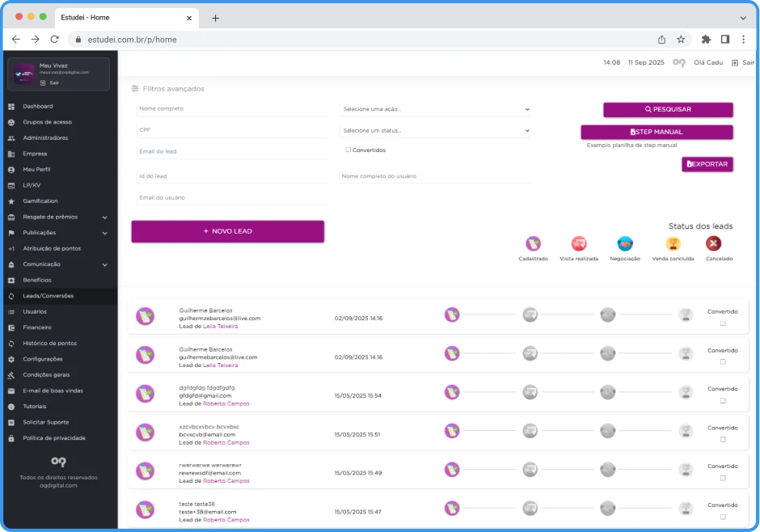The image size is (760, 532).
Task: Enable the Convertidos filter checkbox
Action: point(348,150)
